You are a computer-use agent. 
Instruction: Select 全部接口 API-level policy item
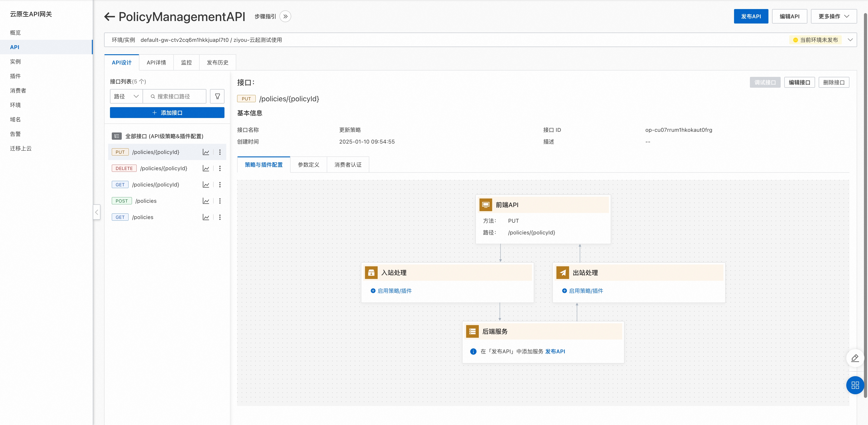point(164,136)
